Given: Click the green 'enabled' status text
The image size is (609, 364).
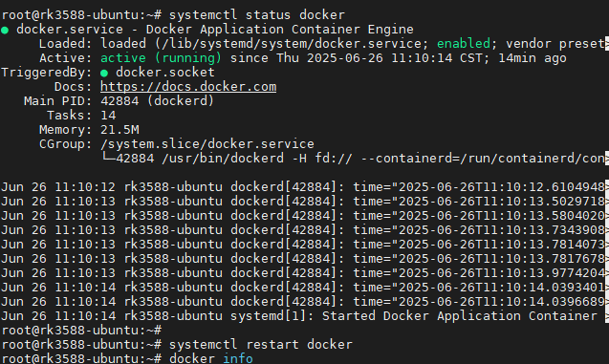Looking at the screenshot, I should 464,43.
